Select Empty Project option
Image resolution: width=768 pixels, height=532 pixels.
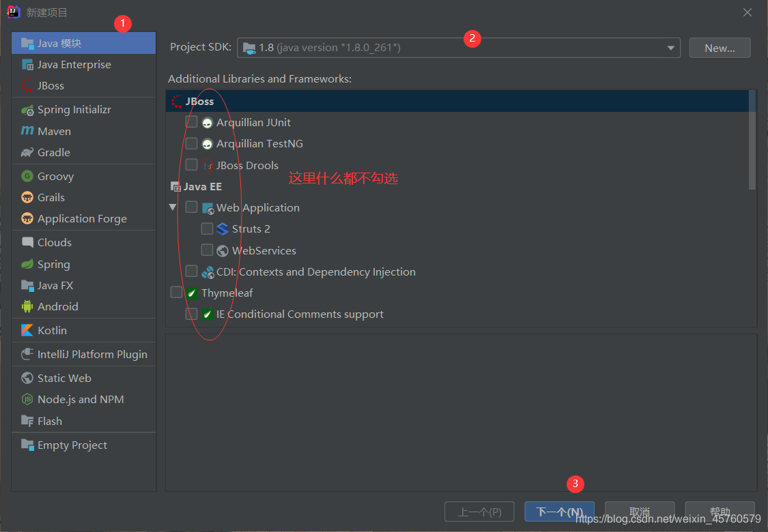point(84,445)
